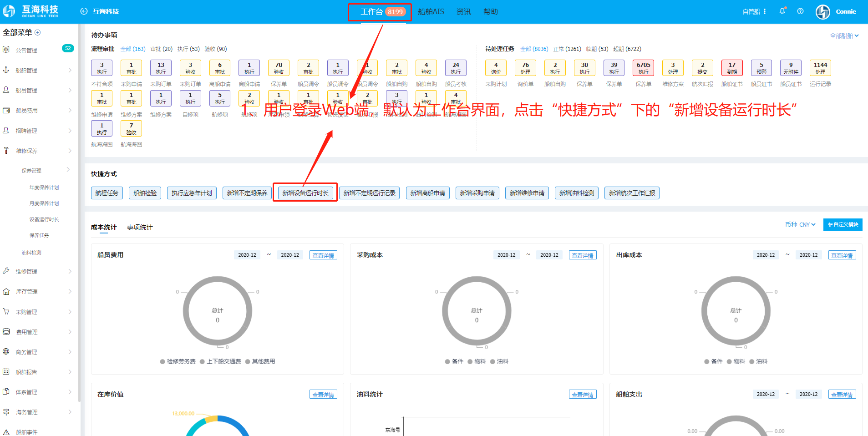Click the 船舶事件 warning icon
The height and width of the screenshot is (436, 868).
(6, 432)
